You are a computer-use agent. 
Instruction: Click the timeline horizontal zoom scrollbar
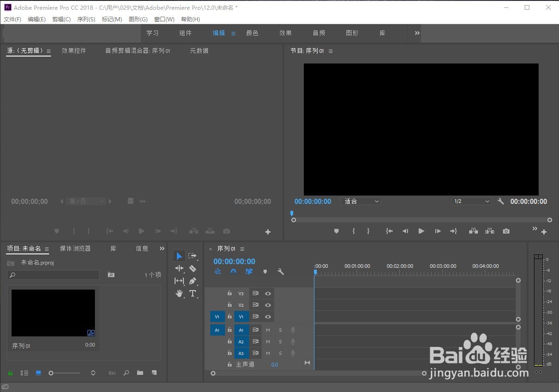tap(319, 373)
